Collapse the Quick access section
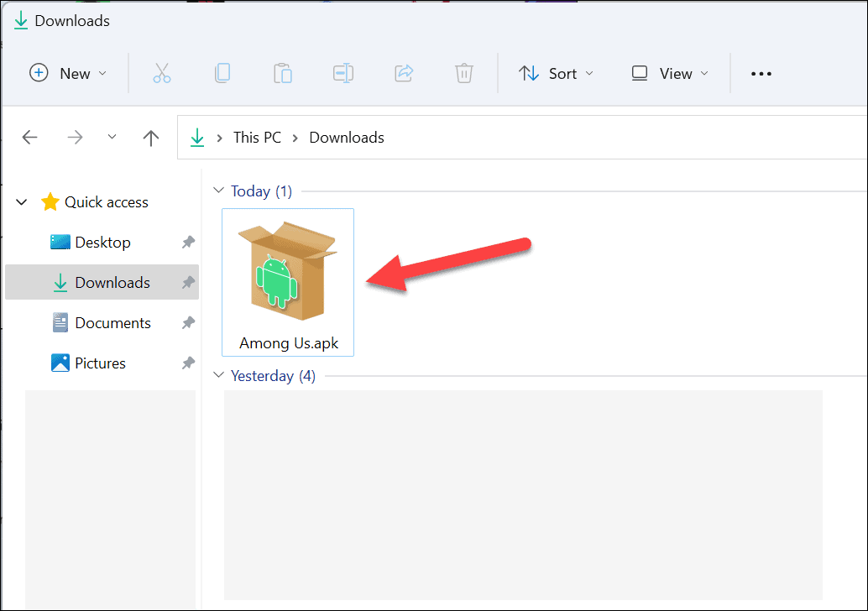This screenshot has height=611, width=868. (21, 201)
